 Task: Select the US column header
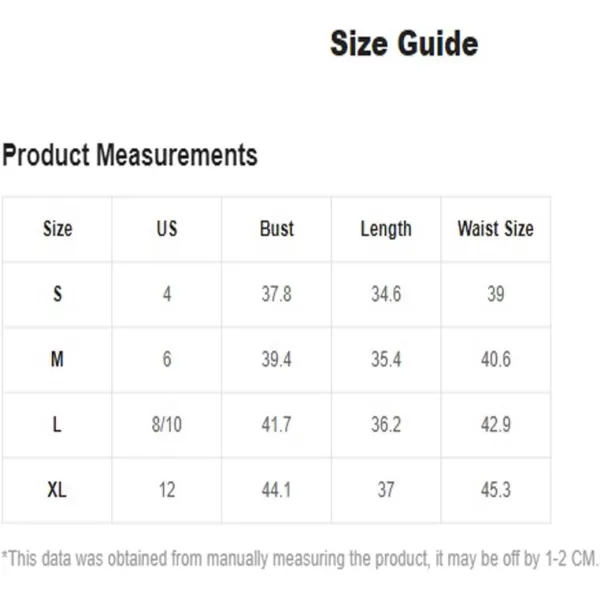(167, 229)
